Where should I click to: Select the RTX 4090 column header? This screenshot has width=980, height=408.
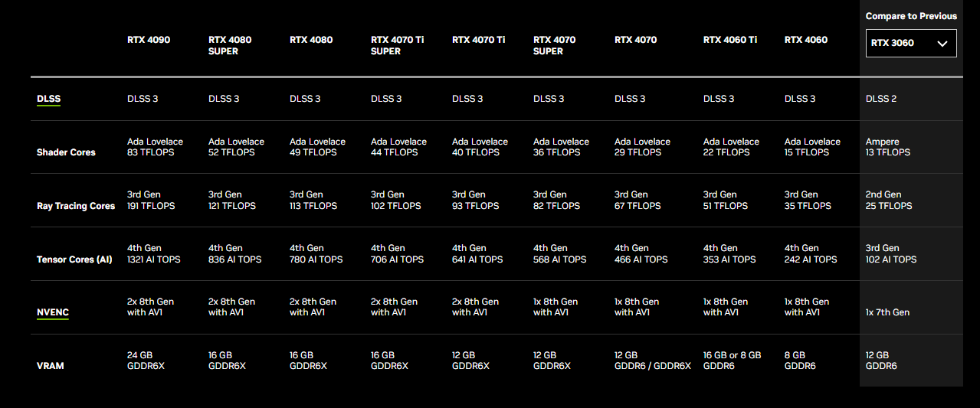pos(149,40)
